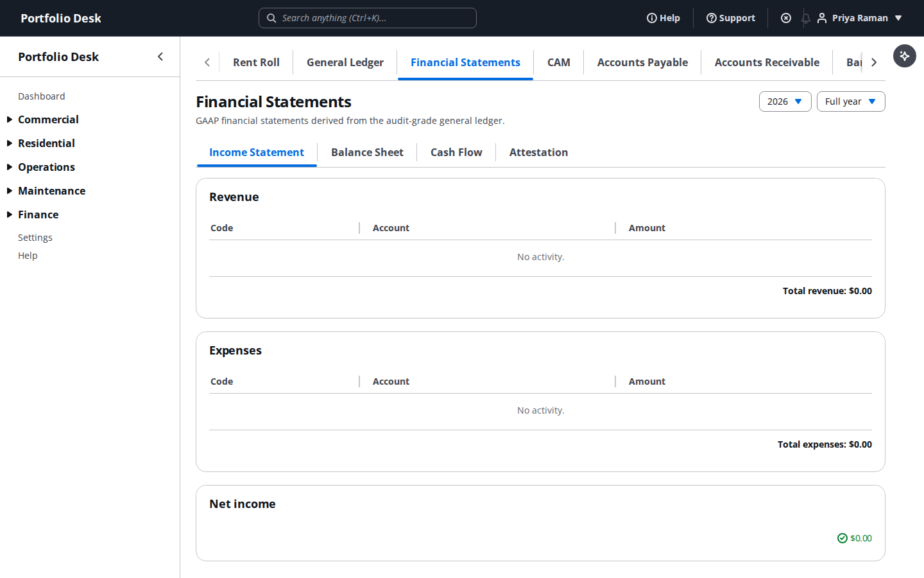Open the Full year period dropdown
The height and width of the screenshot is (578, 924).
pos(851,101)
